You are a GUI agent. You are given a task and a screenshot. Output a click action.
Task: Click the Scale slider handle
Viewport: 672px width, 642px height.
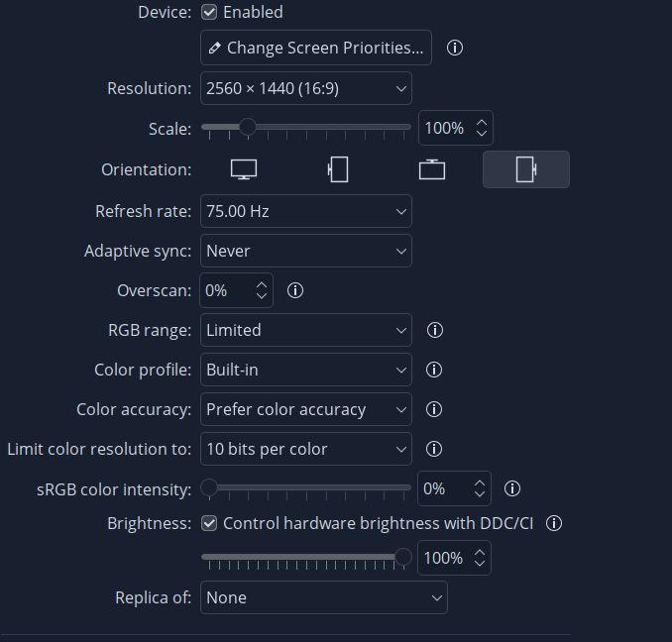247,127
